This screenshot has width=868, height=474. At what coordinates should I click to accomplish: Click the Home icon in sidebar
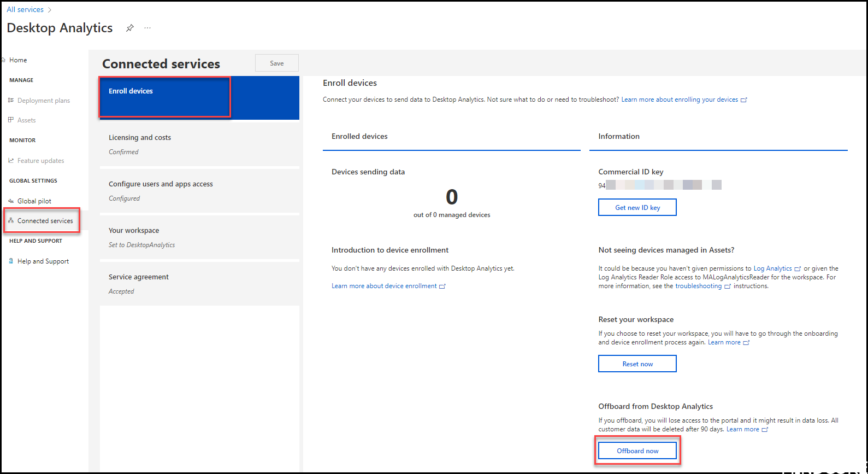click(x=3, y=60)
